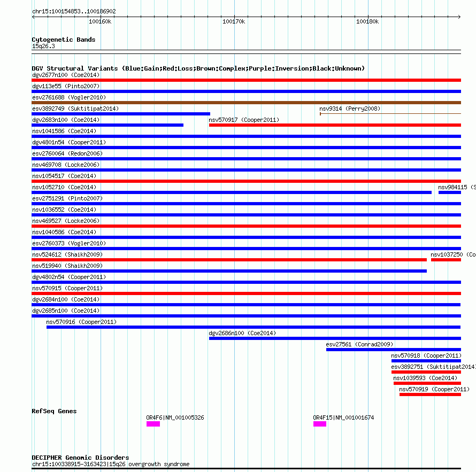
Task: Select nsv1052710 (Coe2014) label
Action: 64,187
